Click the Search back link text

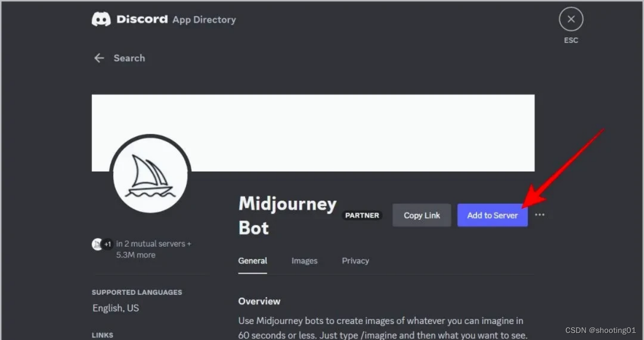pos(129,58)
